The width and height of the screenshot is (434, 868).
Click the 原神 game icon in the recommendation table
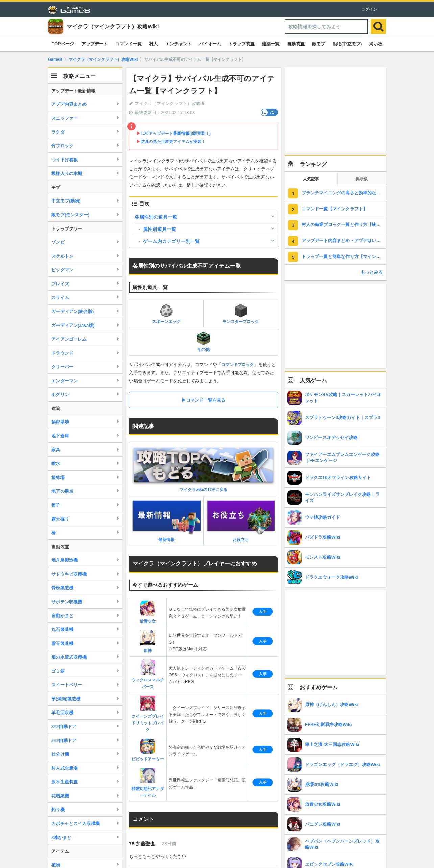(148, 638)
